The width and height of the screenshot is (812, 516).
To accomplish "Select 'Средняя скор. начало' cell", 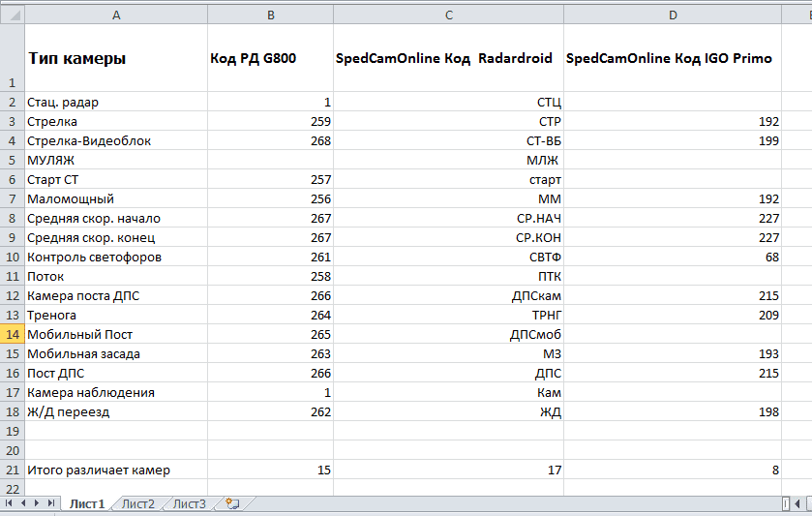I will (116, 218).
